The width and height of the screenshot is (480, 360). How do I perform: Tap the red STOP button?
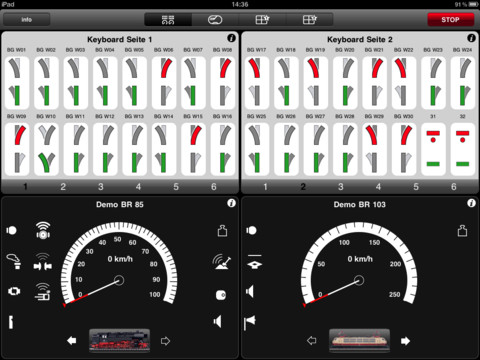451,20
